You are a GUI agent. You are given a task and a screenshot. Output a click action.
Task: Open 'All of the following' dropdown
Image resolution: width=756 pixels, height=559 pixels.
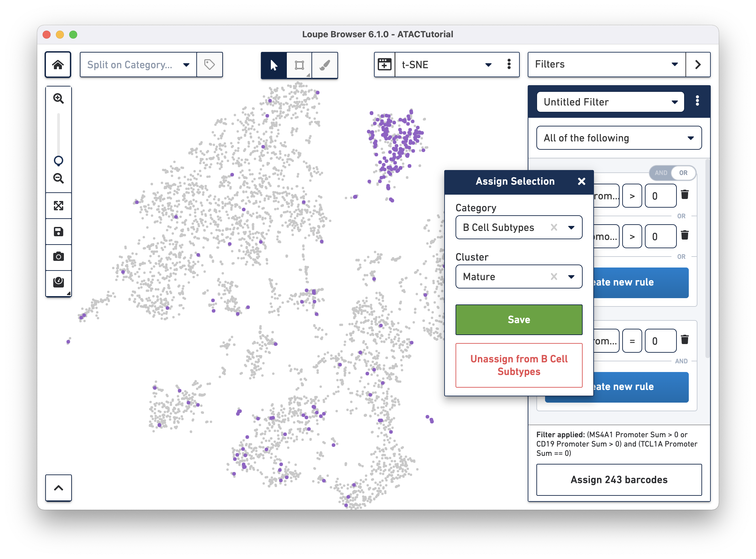(x=619, y=138)
